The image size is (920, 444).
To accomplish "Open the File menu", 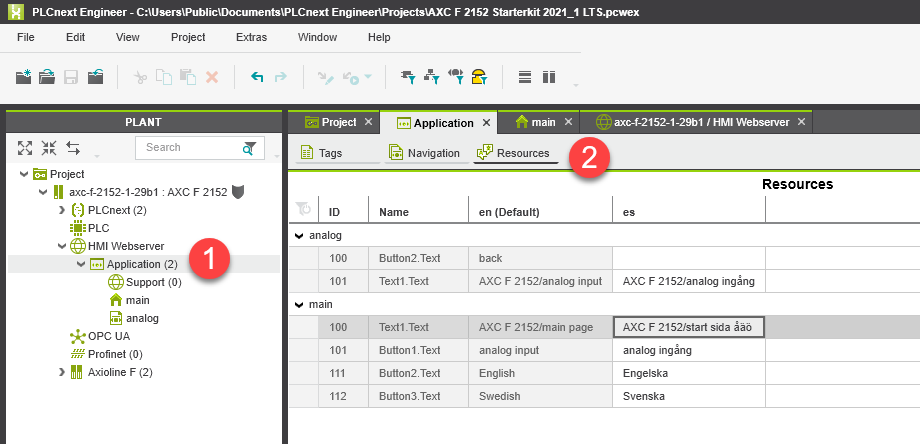I will (26, 38).
